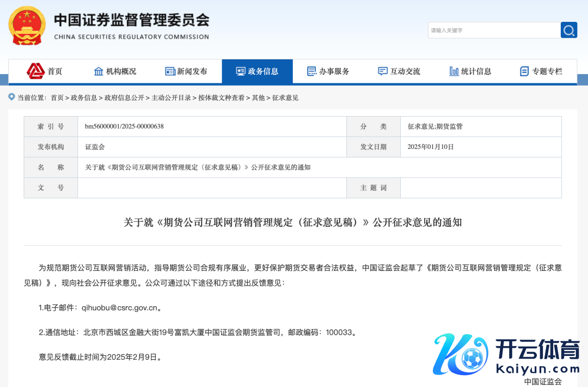
Task: Click the chart icon beside 统计信息
Action: [454, 71]
